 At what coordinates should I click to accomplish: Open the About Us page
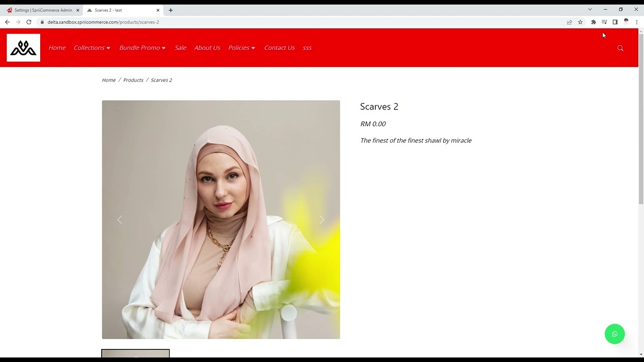[x=207, y=48]
